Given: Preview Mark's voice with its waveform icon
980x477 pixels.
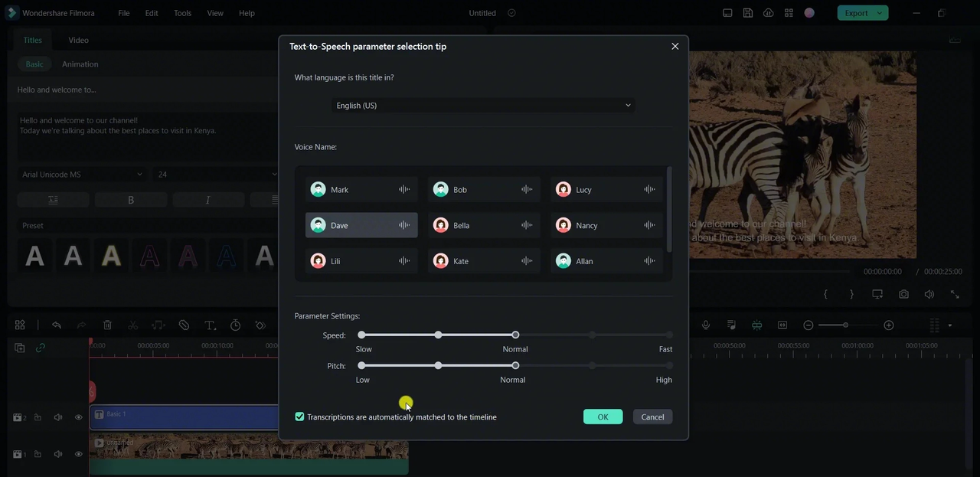Looking at the screenshot, I should pyautogui.click(x=404, y=190).
